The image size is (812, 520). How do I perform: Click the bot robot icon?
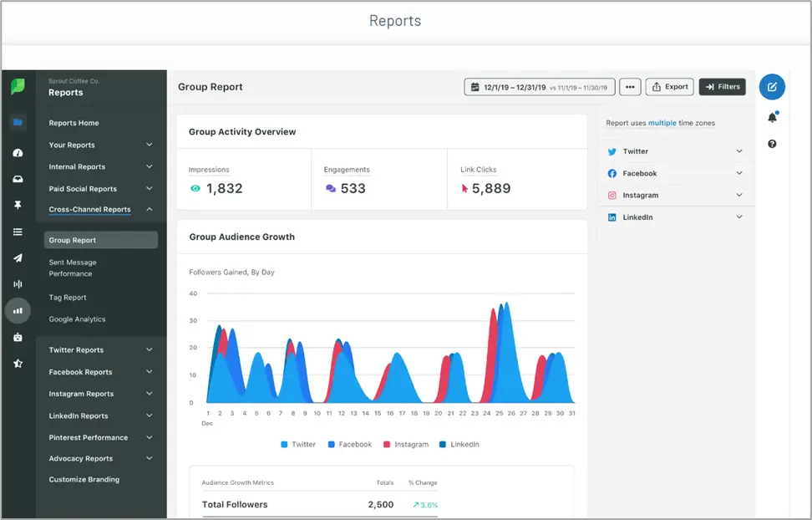tap(18, 337)
